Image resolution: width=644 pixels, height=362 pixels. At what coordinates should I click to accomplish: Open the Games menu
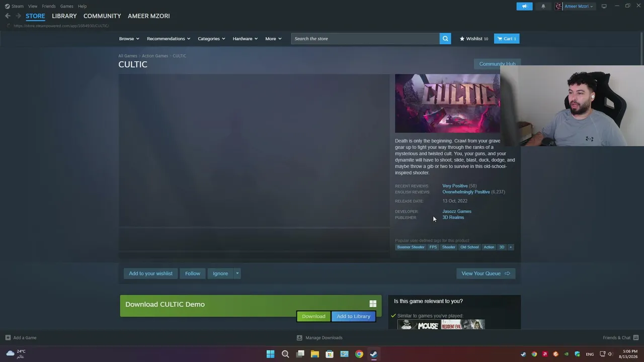(66, 6)
